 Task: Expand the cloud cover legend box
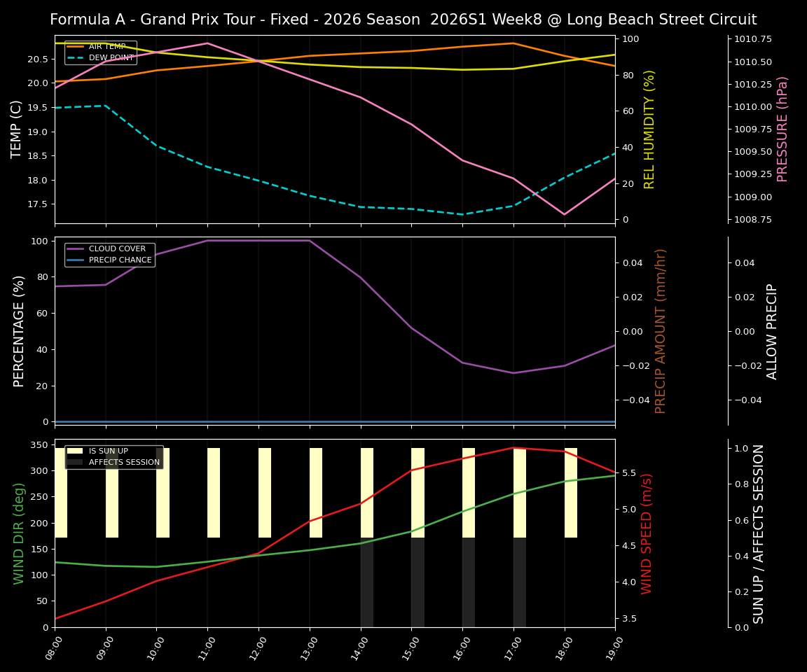(111, 253)
